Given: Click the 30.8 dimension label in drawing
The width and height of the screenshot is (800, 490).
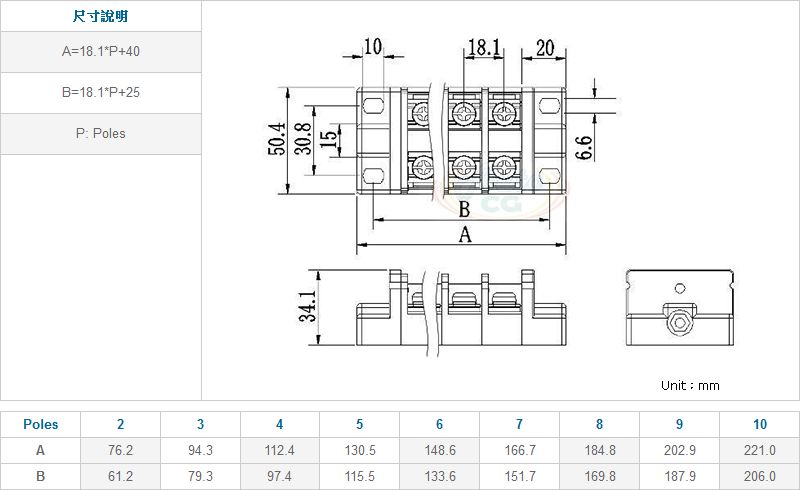Looking at the screenshot, I should tap(303, 140).
